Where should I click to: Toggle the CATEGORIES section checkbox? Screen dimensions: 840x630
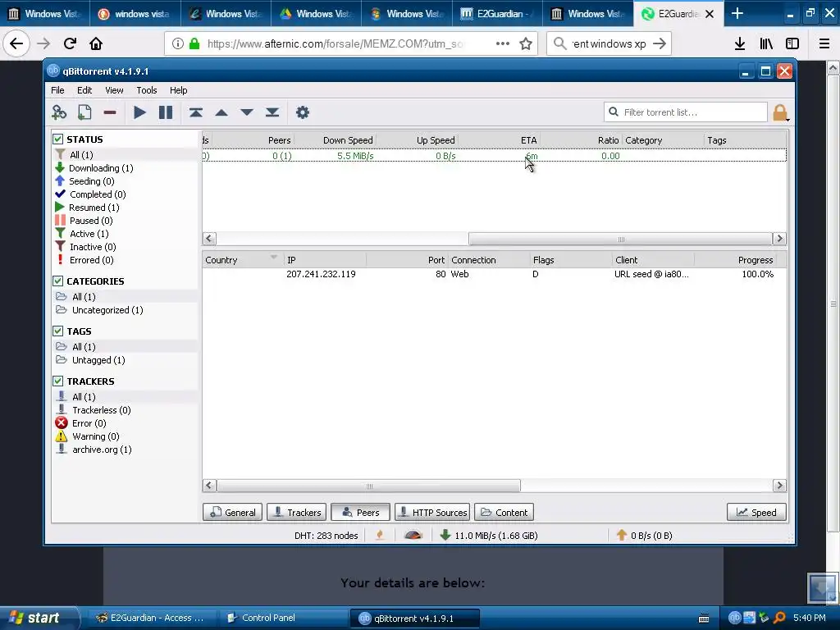(x=58, y=281)
